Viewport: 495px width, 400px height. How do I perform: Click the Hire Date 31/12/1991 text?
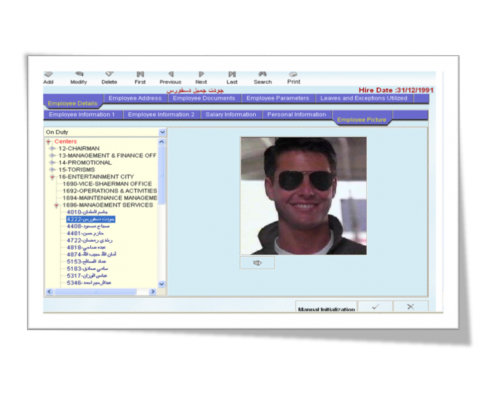pyautogui.click(x=396, y=90)
